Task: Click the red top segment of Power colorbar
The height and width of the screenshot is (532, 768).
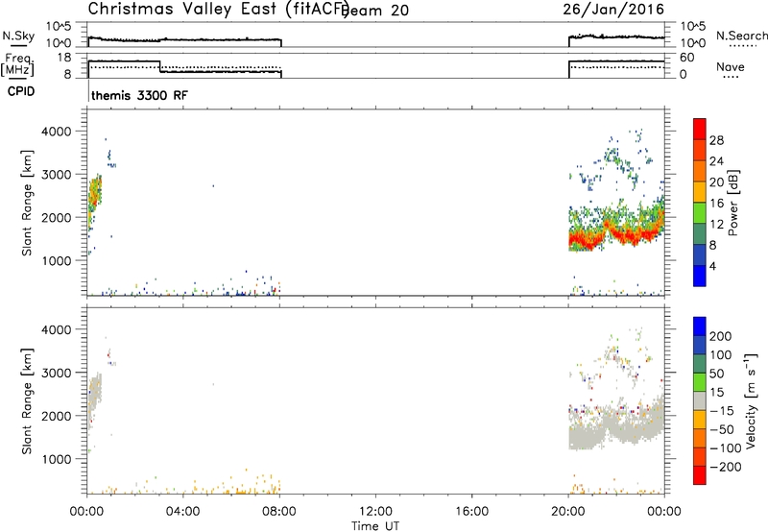Action: coord(700,127)
